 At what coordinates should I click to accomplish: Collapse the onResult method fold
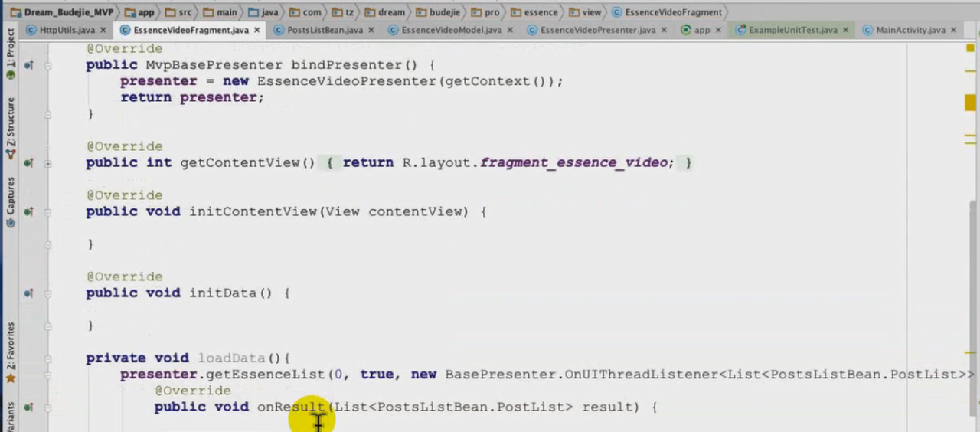47,407
